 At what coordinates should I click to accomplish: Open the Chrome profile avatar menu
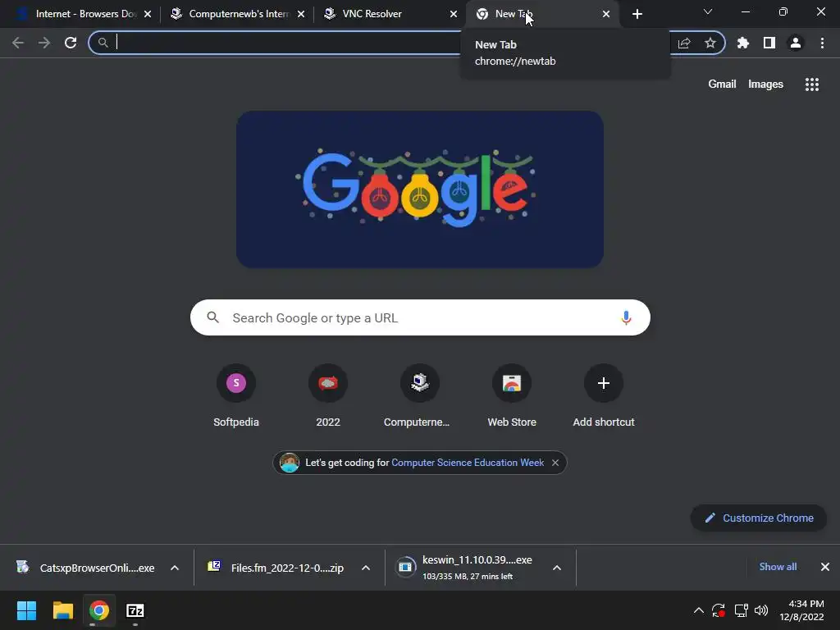click(796, 43)
